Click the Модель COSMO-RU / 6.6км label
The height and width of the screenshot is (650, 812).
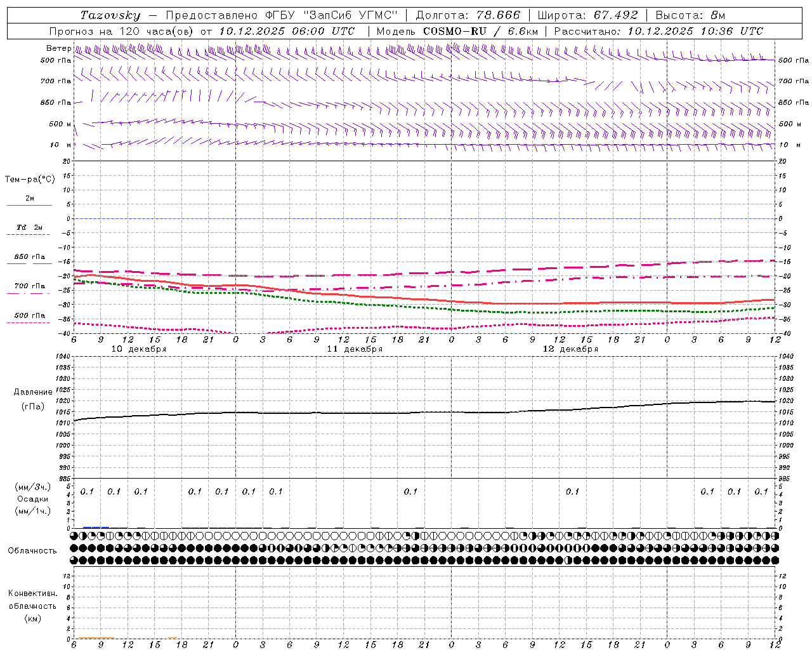point(457,31)
